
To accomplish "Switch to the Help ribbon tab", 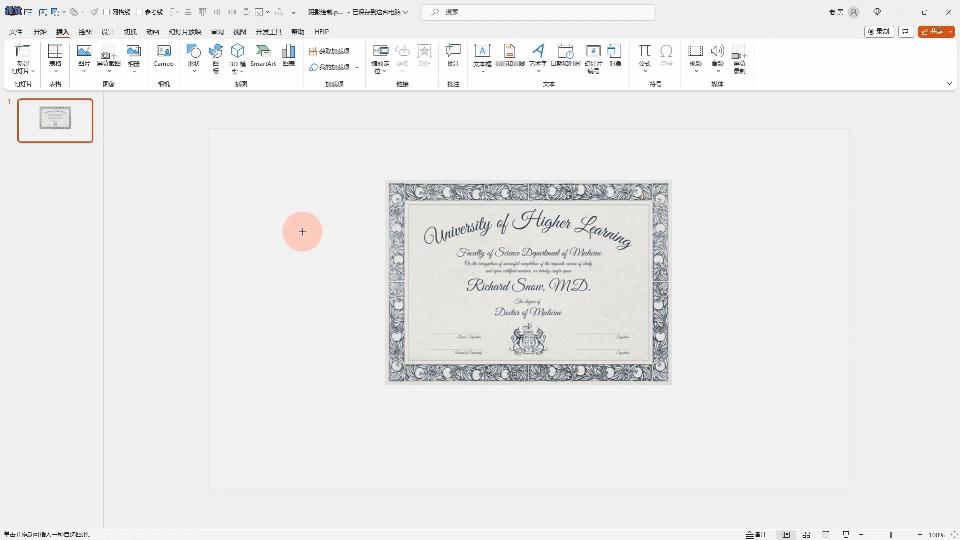I will point(322,32).
